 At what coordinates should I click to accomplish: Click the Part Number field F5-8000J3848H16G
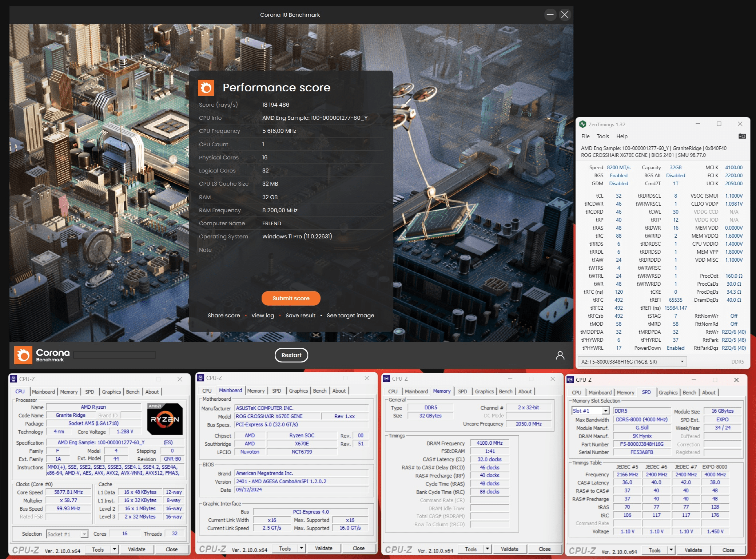click(x=641, y=444)
